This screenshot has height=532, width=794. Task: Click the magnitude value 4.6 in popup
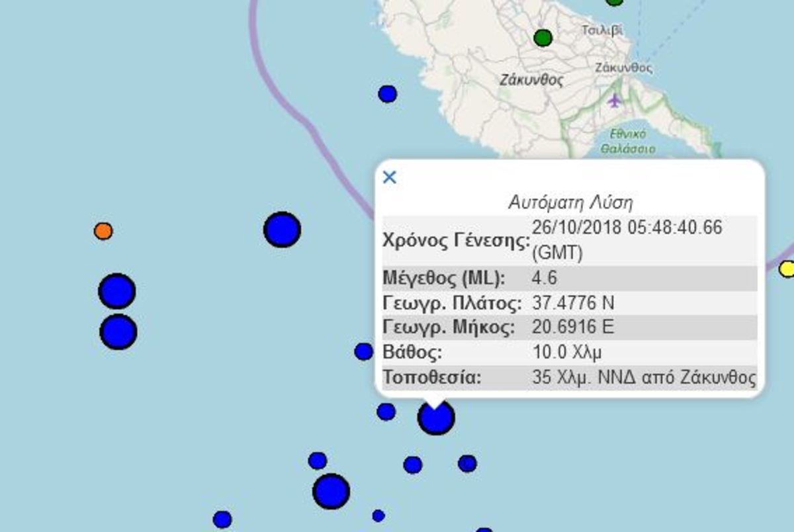pos(544,278)
